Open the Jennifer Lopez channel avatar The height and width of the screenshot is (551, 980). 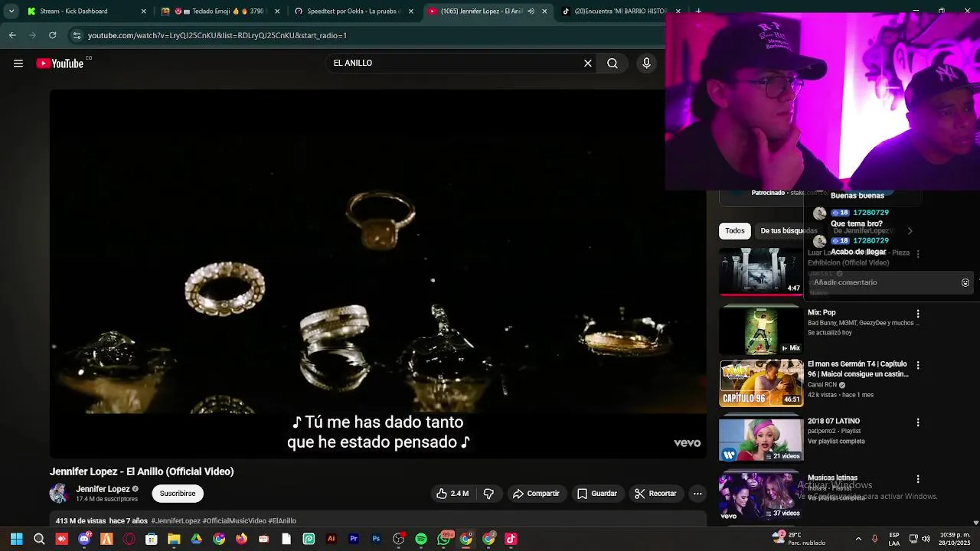pyautogui.click(x=59, y=494)
